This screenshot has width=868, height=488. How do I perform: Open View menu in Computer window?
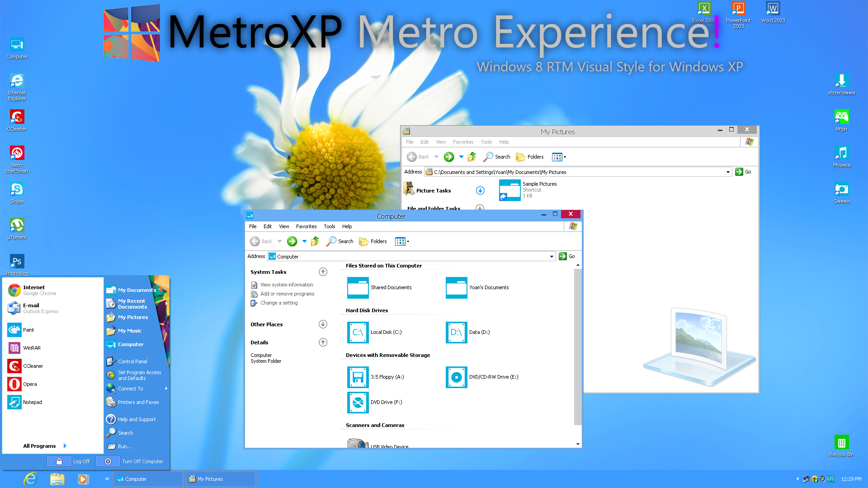[x=284, y=226]
